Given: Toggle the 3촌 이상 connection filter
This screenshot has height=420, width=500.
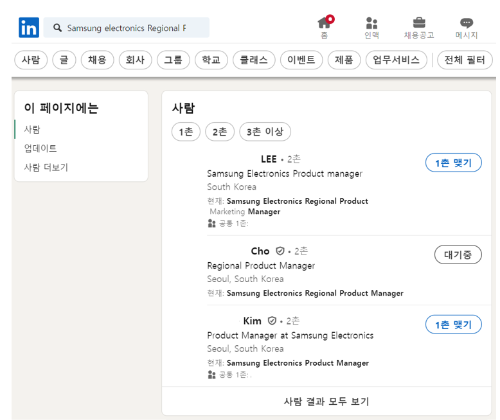Looking at the screenshot, I should (265, 132).
